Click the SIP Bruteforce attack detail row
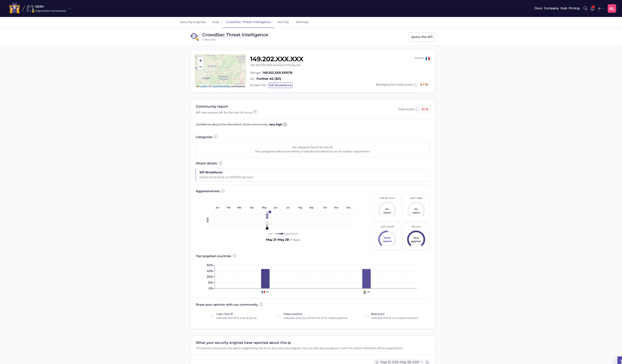This screenshot has height=364, width=622. [312, 175]
